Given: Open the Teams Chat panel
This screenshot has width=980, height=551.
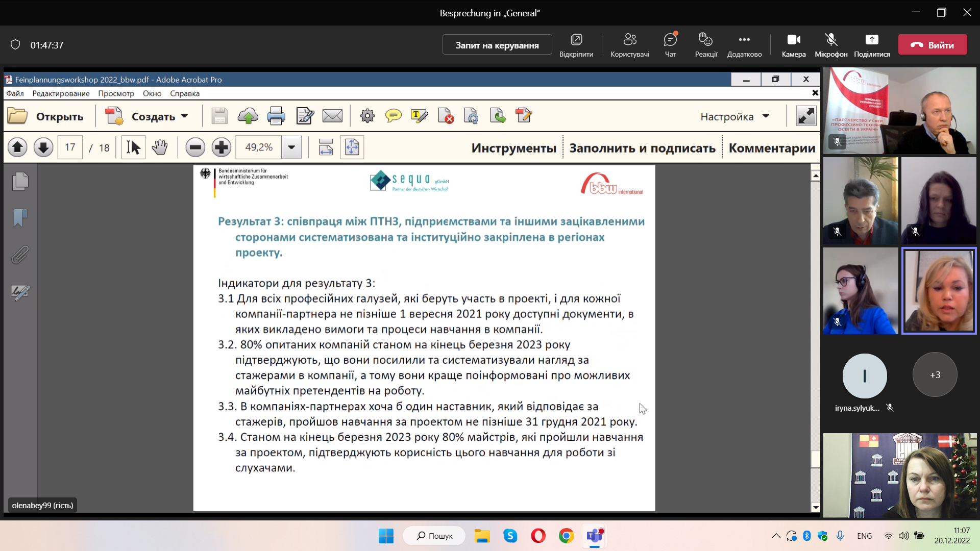Looking at the screenshot, I should pyautogui.click(x=670, y=45).
